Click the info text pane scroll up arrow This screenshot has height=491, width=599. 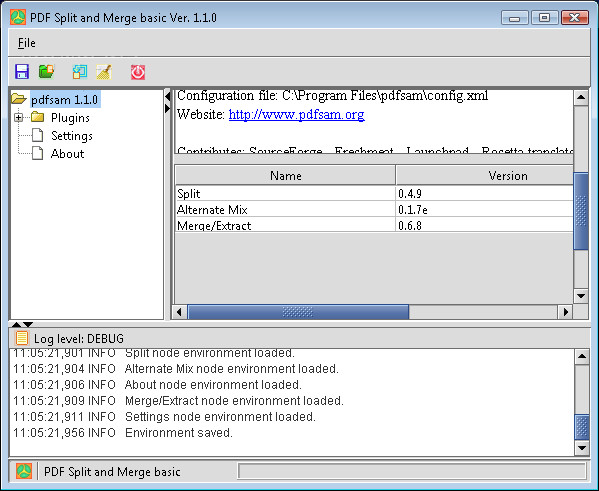[581, 98]
